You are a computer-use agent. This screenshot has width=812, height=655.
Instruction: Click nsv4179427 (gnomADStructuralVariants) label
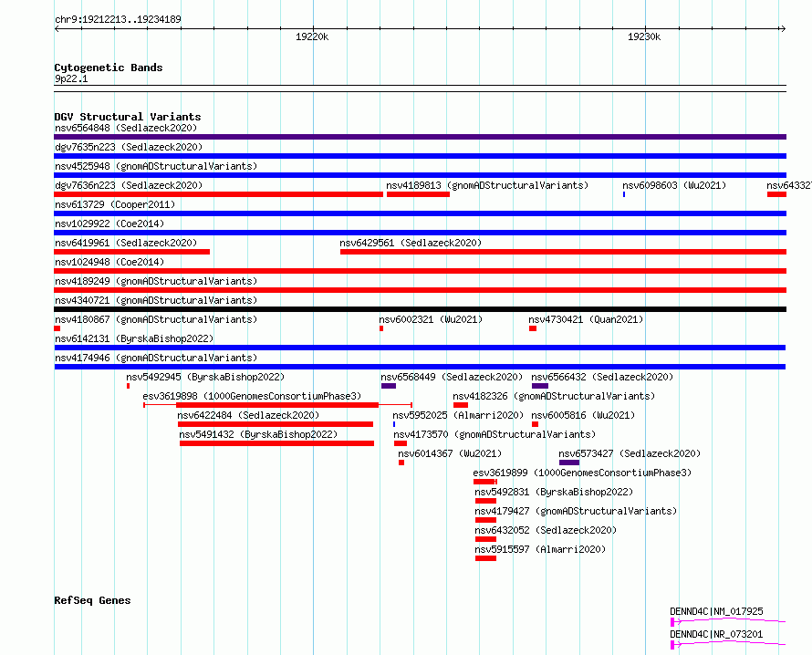[x=576, y=511]
